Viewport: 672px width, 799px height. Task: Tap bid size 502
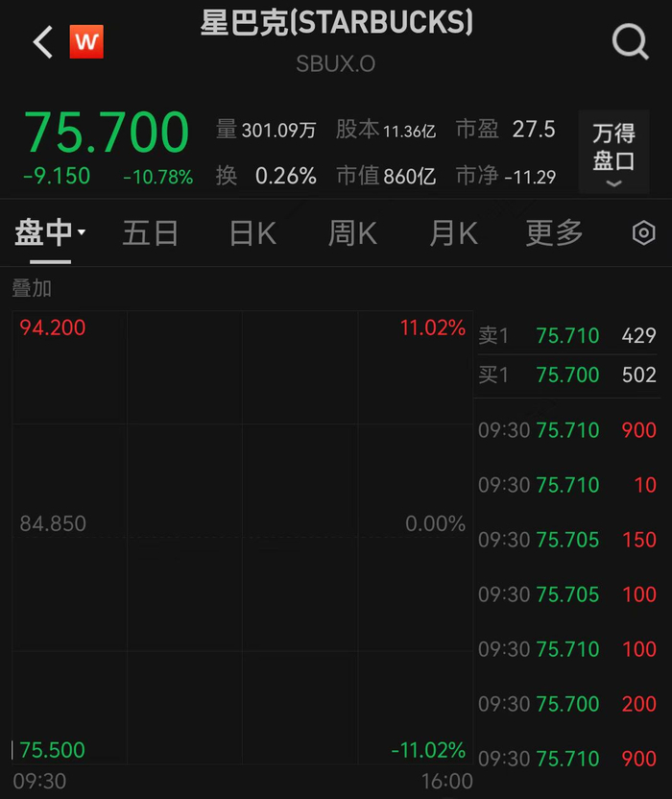pos(639,375)
